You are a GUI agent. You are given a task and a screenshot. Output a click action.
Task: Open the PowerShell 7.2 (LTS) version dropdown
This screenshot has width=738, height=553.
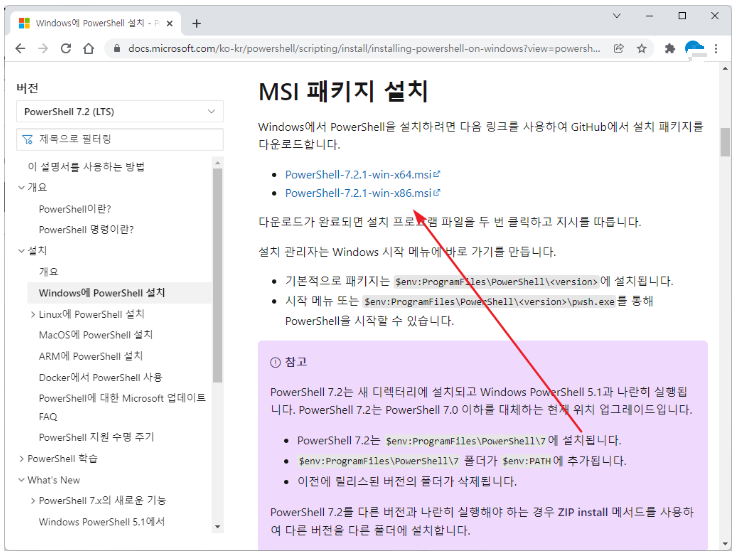coord(120,112)
